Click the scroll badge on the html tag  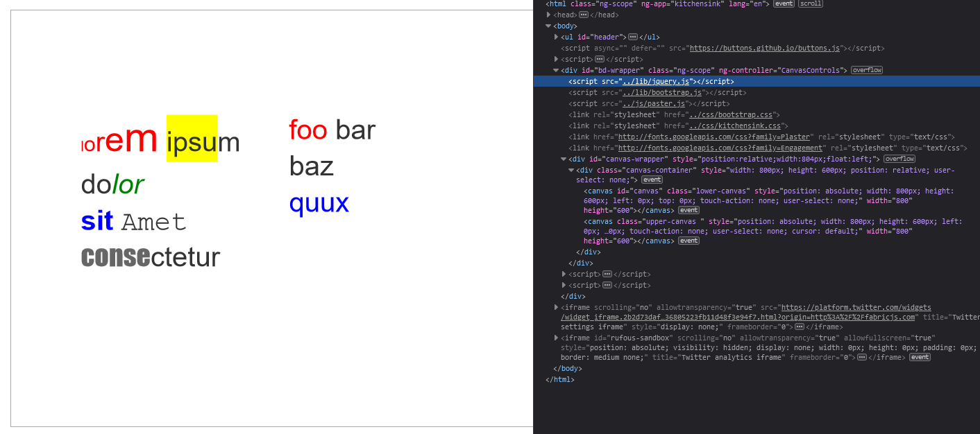[811, 3]
